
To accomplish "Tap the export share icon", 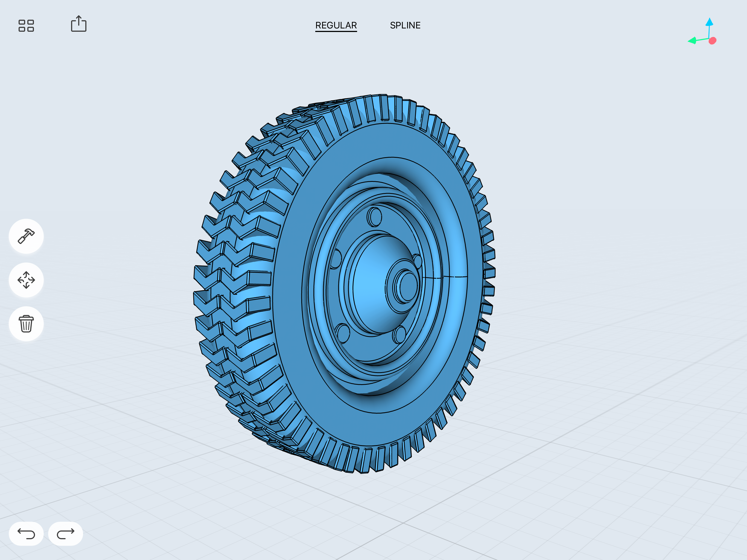I will pos(79,24).
